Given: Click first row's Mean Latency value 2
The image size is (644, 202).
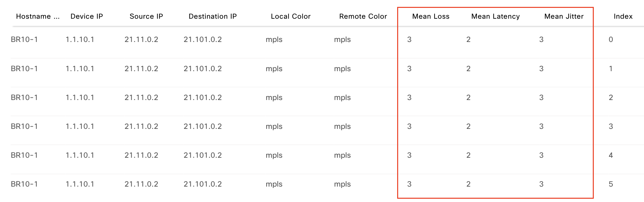Looking at the screenshot, I should pos(468,40).
